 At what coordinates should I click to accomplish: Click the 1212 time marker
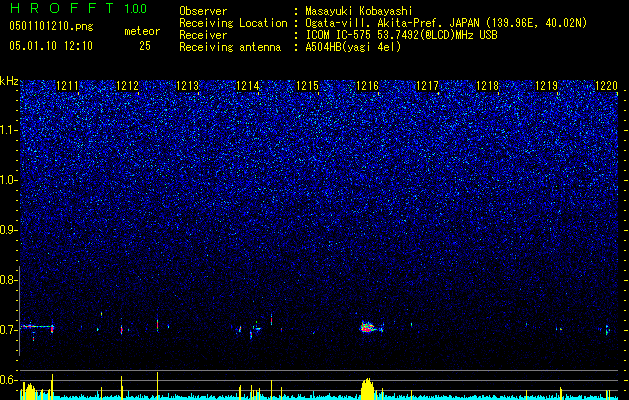coord(127,85)
